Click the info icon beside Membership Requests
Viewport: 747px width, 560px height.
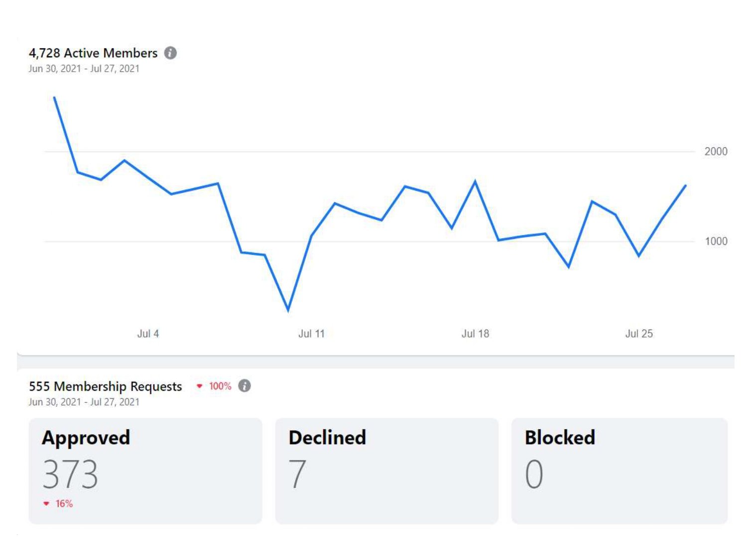pos(245,386)
